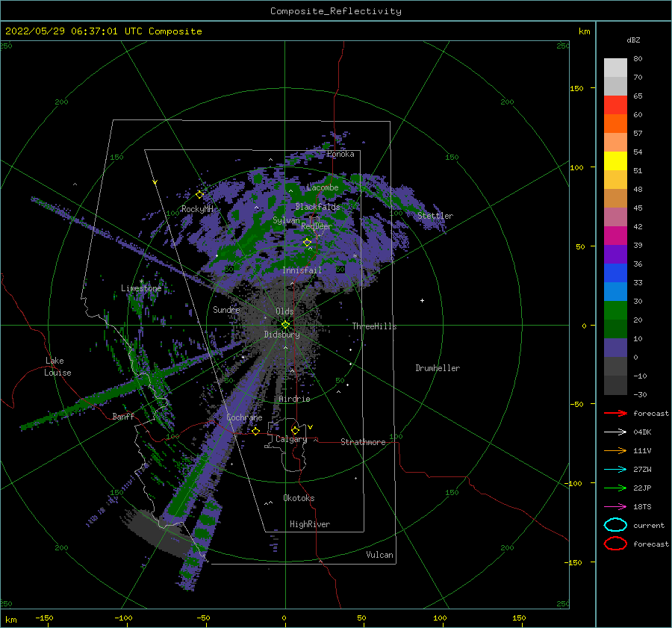Click the Okotoks label on the map
Viewport: 672px width, 628px height.
pyautogui.click(x=299, y=498)
